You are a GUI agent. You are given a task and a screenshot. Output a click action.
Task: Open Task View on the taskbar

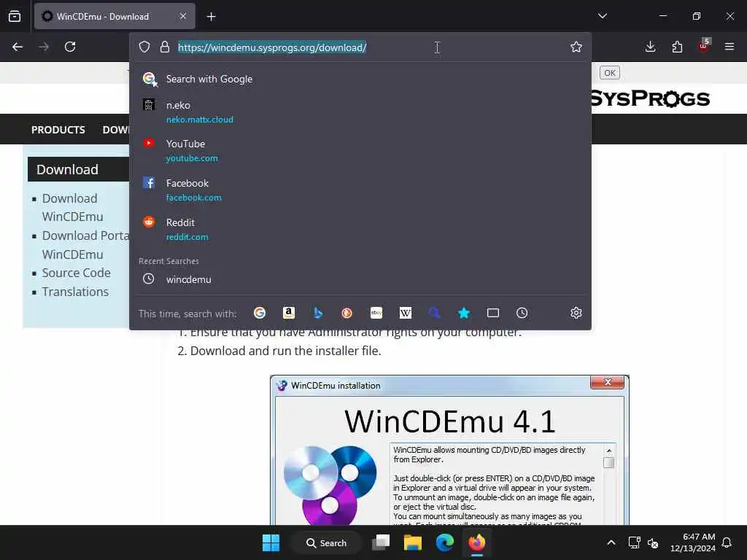click(x=381, y=542)
